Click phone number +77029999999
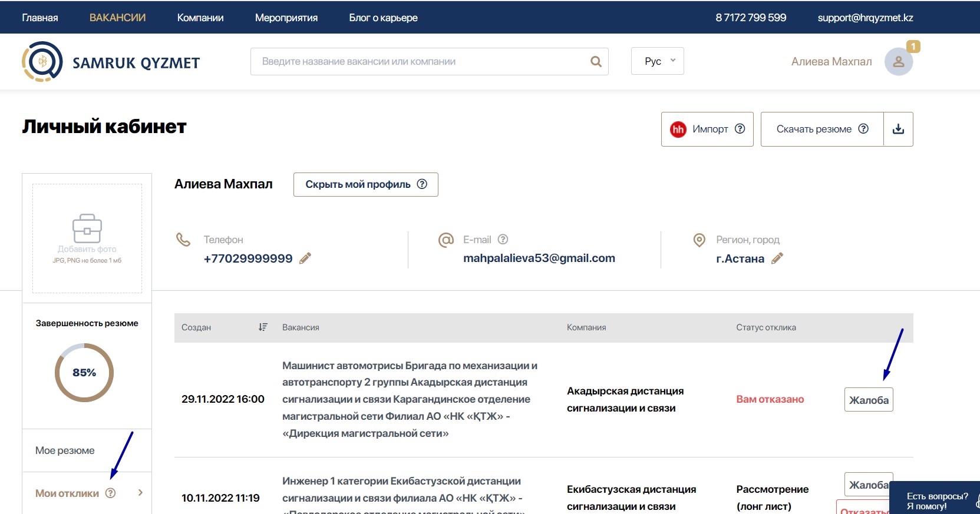 248,258
